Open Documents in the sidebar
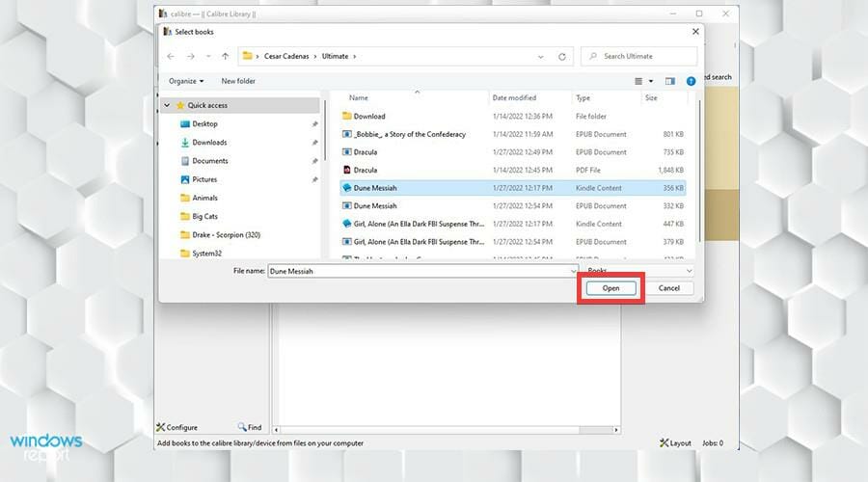868x482 pixels. tap(210, 160)
